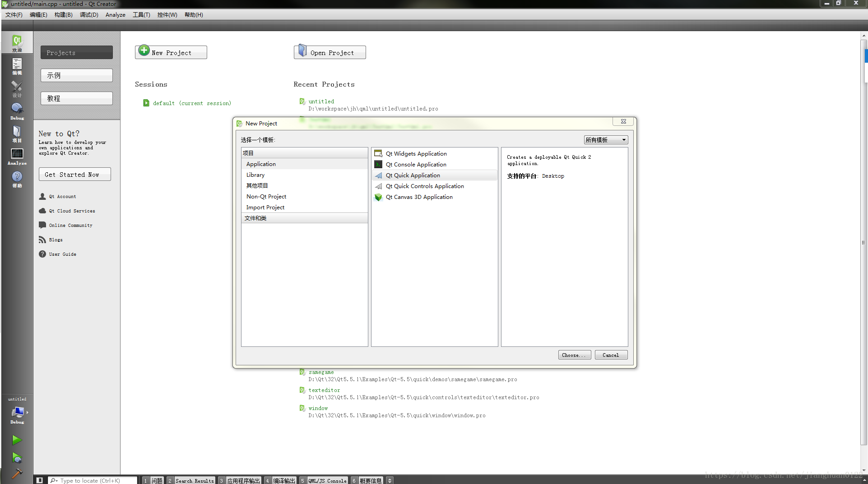Open the 问题 issues output pane

[153, 480]
